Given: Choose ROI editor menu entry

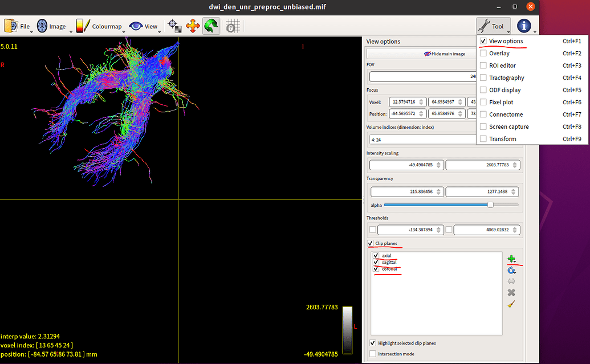Looking at the screenshot, I should point(502,66).
